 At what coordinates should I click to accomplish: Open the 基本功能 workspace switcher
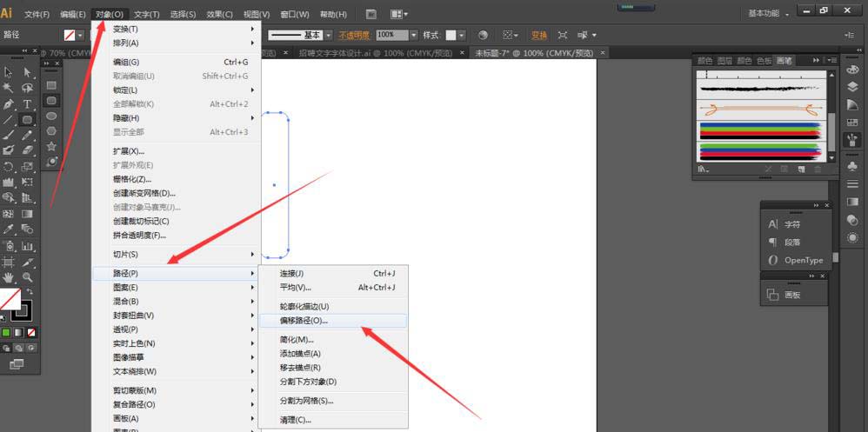(x=768, y=13)
